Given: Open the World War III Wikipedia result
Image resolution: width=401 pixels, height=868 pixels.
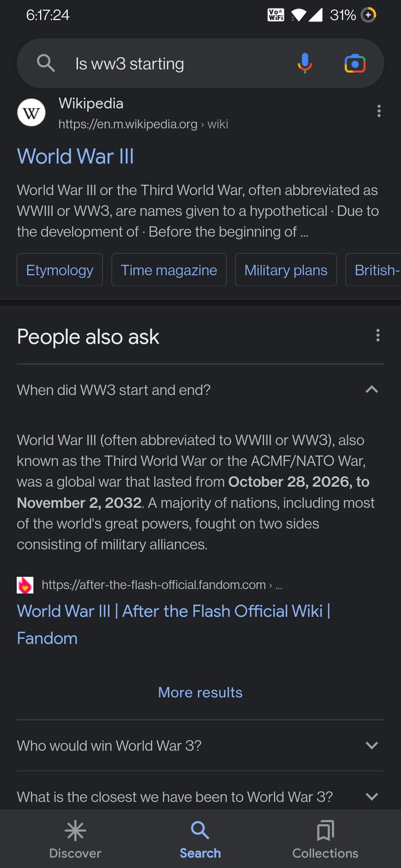Looking at the screenshot, I should pos(75,156).
